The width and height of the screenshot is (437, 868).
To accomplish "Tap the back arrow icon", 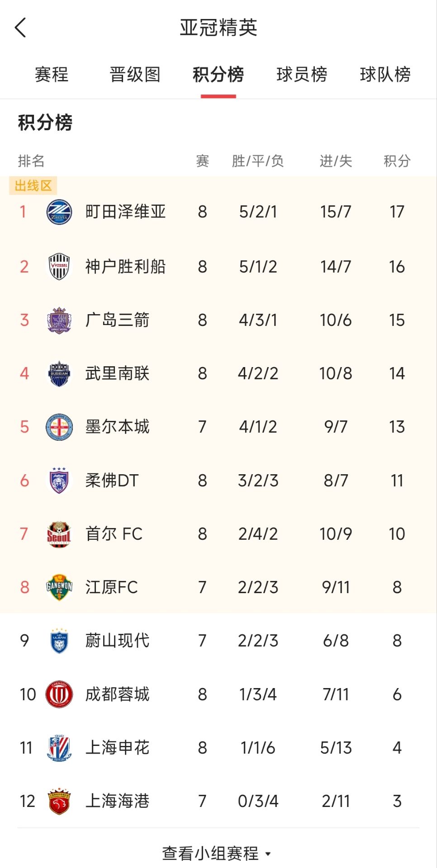I will pyautogui.click(x=21, y=28).
